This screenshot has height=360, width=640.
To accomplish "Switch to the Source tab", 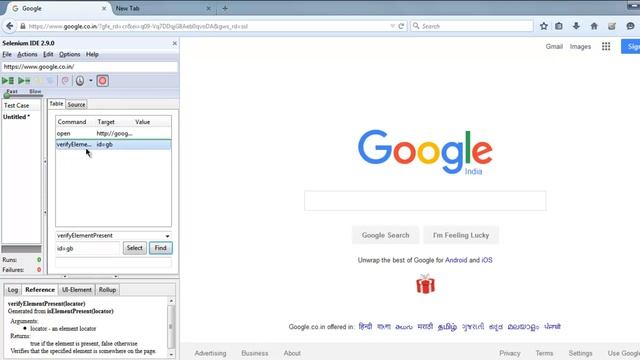I will coord(76,105).
